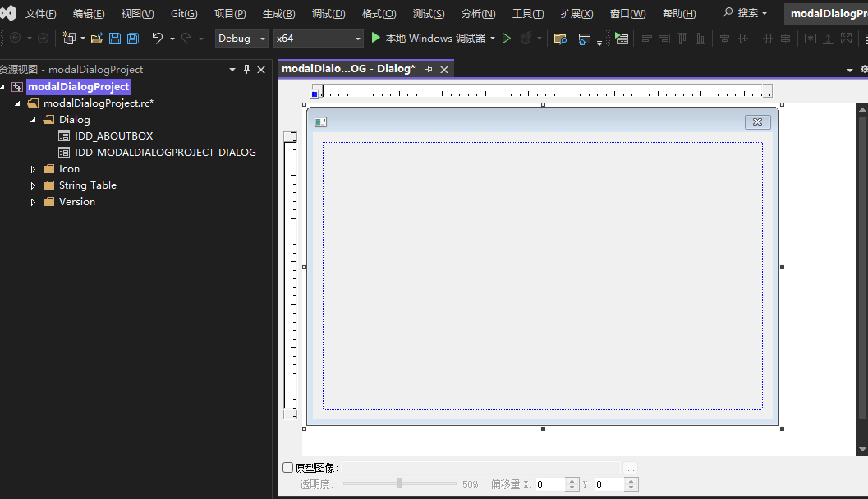The height and width of the screenshot is (499, 868).
Task: Expand the String Table tree node
Action: [34, 185]
